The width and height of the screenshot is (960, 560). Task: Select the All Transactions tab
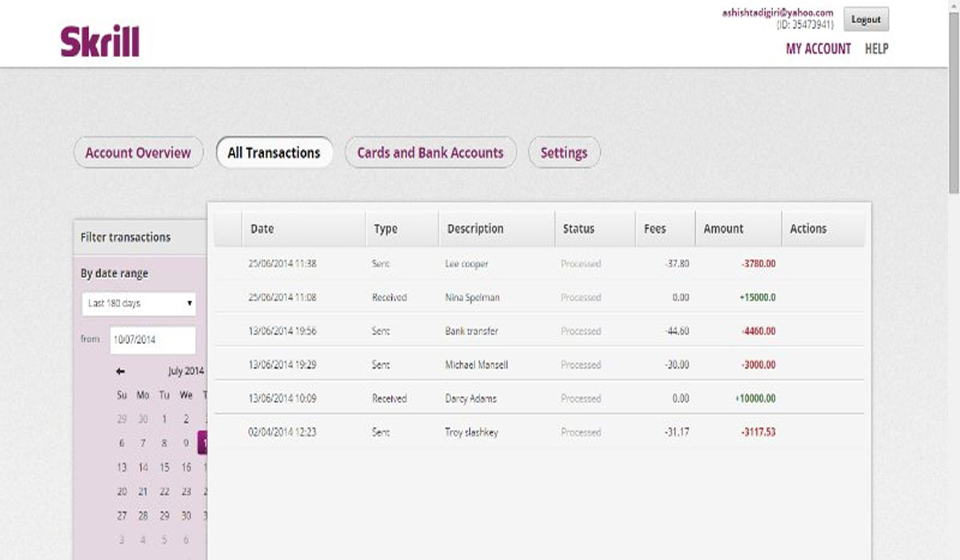[274, 153]
